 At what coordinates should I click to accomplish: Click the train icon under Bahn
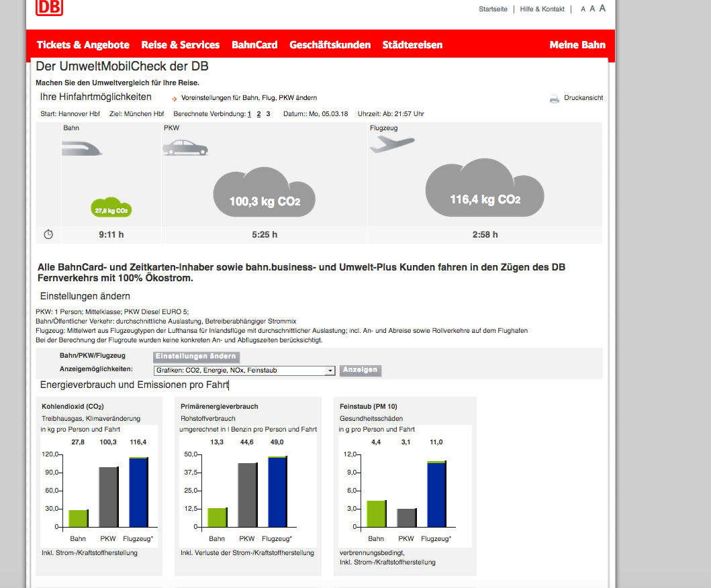[82, 148]
